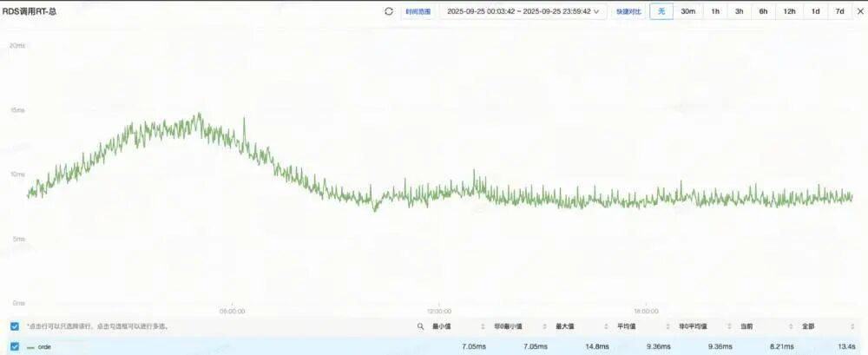Sort by 当前 column arrows
868x355 pixels.
[x=792, y=326]
